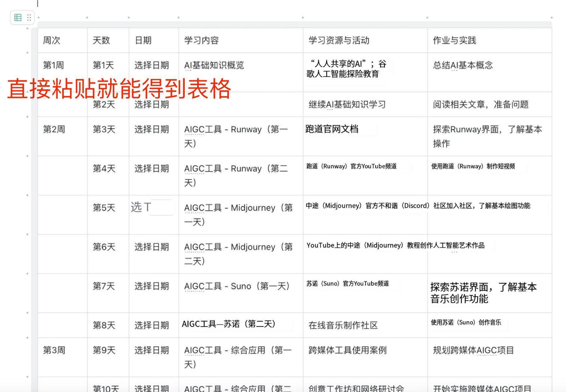The width and height of the screenshot is (566, 392).
Task: Click the YouTube上的中途（Midjourney）教程 cell
Action: (x=365, y=254)
